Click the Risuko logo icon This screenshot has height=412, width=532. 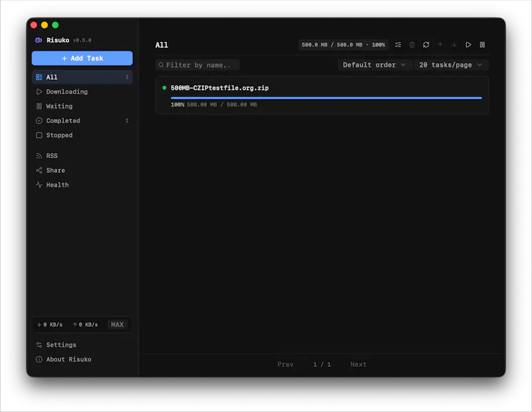[x=39, y=40]
